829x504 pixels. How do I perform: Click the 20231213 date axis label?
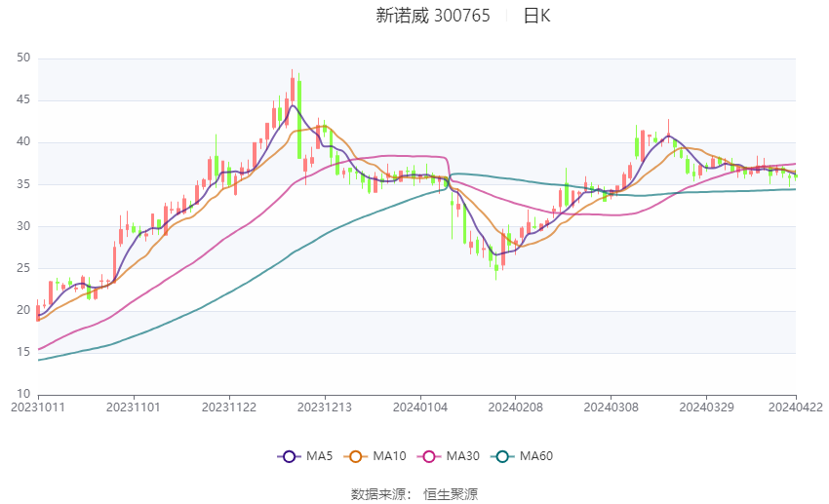pyautogui.click(x=325, y=407)
